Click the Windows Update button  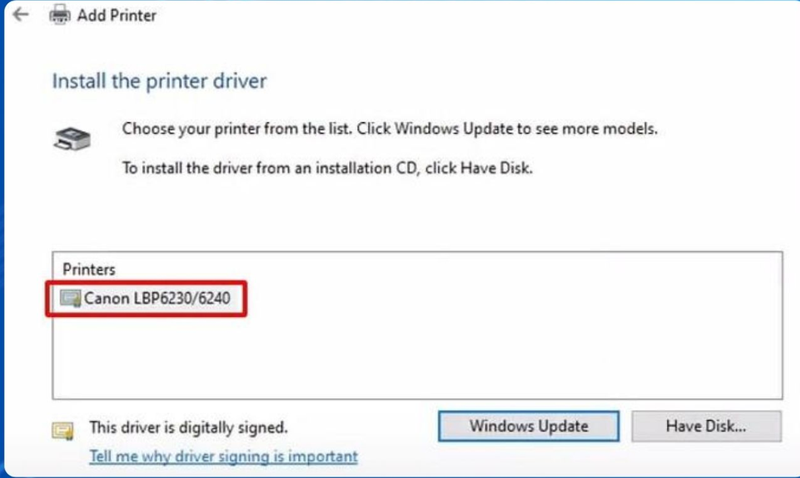529,426
